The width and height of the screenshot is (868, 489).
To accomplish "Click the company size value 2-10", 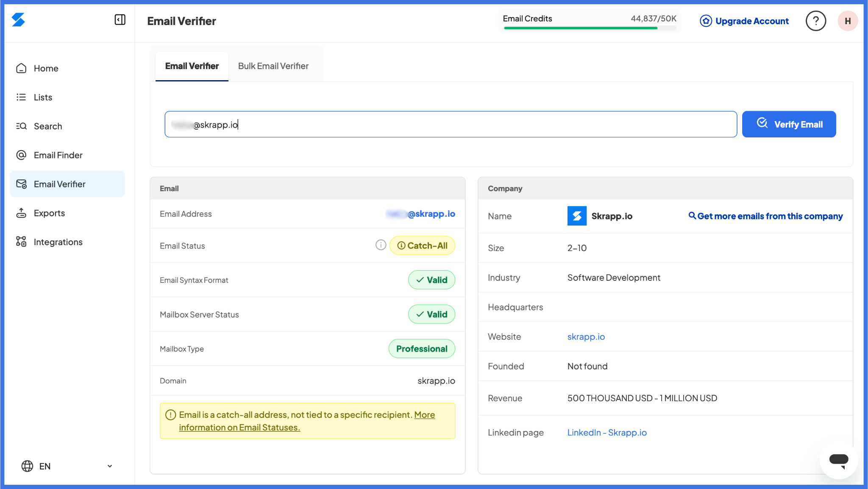I will coord(577,248).
